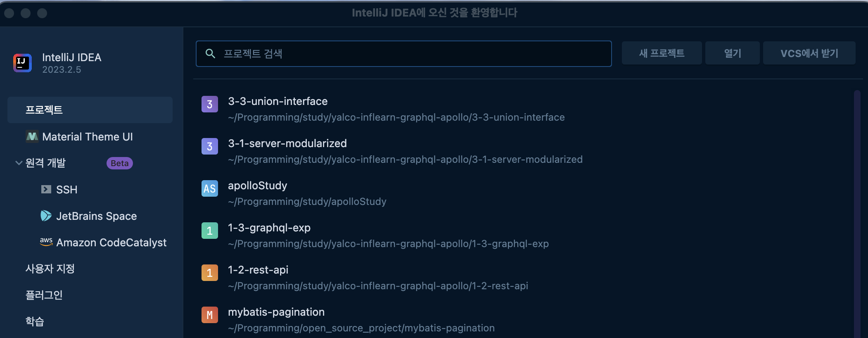Click the Material Theme UI icon
The image size is (868, 338).
coord(32,136)
